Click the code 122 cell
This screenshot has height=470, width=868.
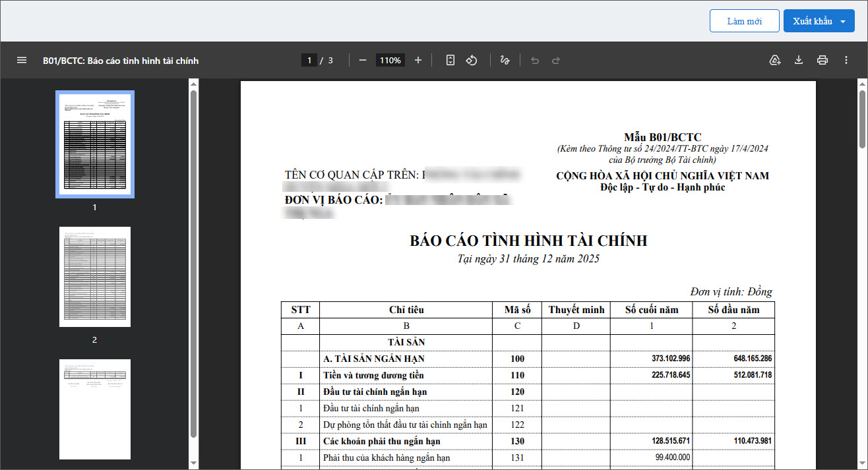(518, 425)
